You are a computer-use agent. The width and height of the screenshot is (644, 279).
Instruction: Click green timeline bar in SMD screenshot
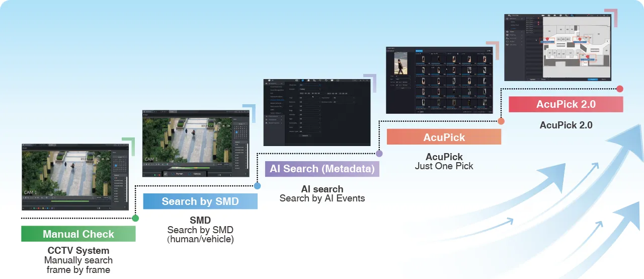(x=190, y=168)
